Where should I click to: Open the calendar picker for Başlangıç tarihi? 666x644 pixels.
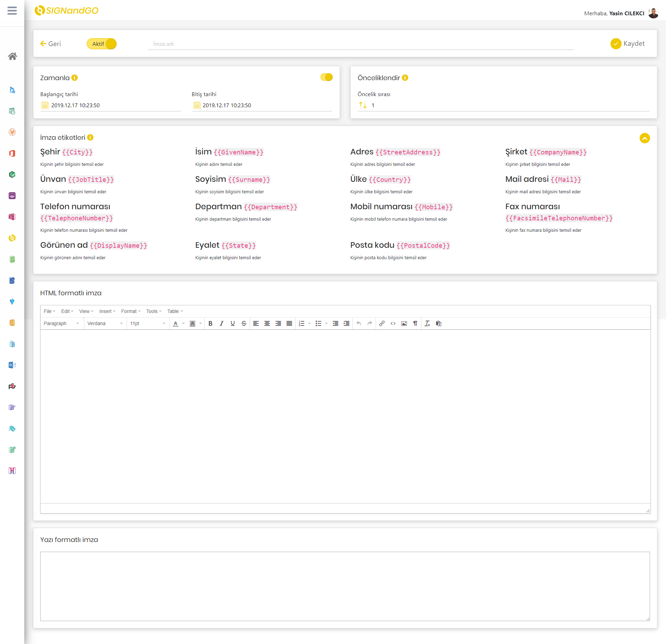coord(45,105)
